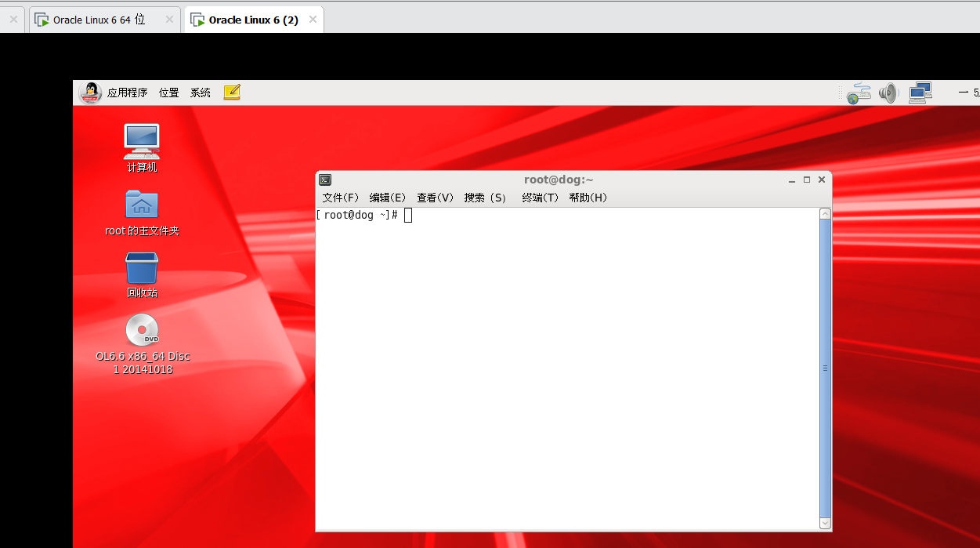The width and height of the screenshot is (980, 548).
Task: Minimize the root@dog terminal window
Action: tap(792, 180)
